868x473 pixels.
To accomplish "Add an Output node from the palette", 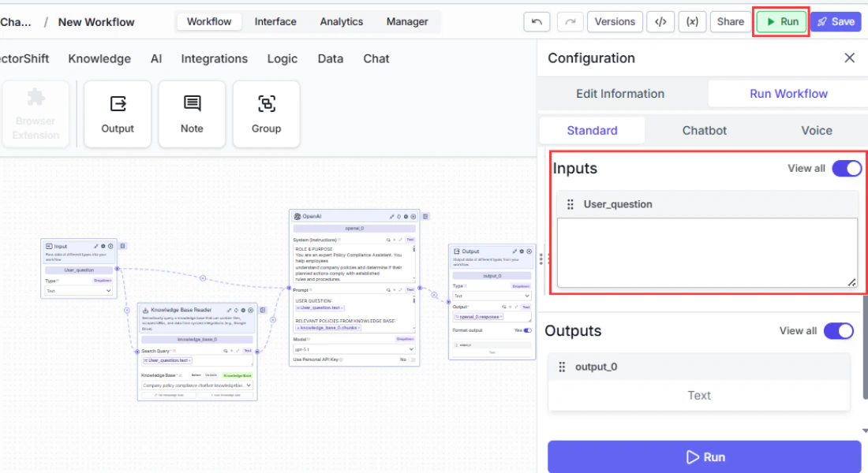I will pyautogui.click(x=118, y=114).
